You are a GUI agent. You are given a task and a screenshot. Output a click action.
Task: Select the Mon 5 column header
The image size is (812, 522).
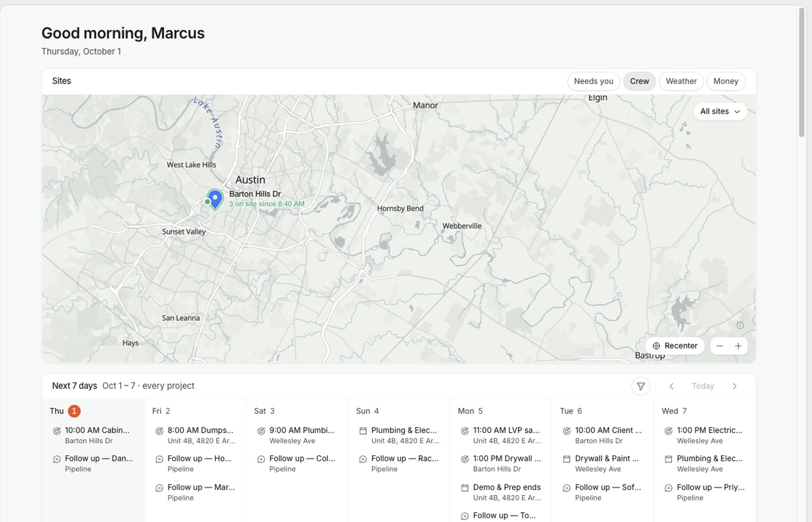[470, 411]
